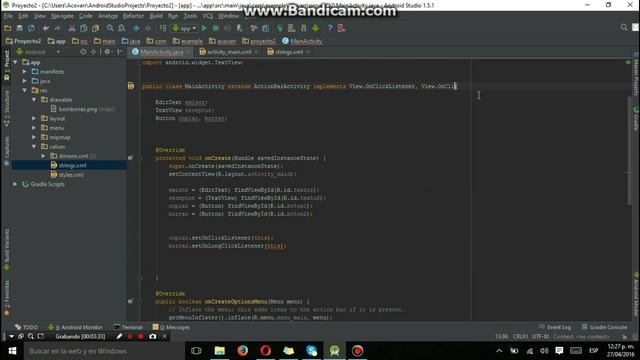Click the Paste icon in the toolbar
This screenshot has height=360, width=640.
(95, 28)
